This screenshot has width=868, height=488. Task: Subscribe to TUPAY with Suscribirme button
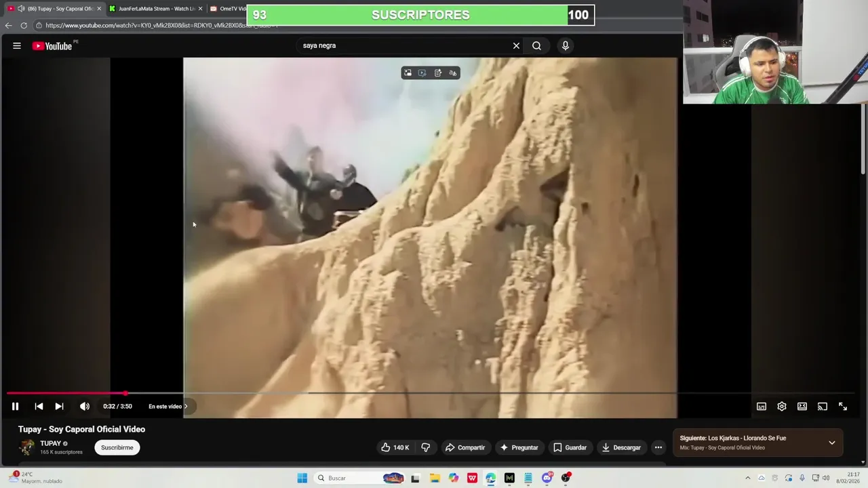click(x=117, y=447)
